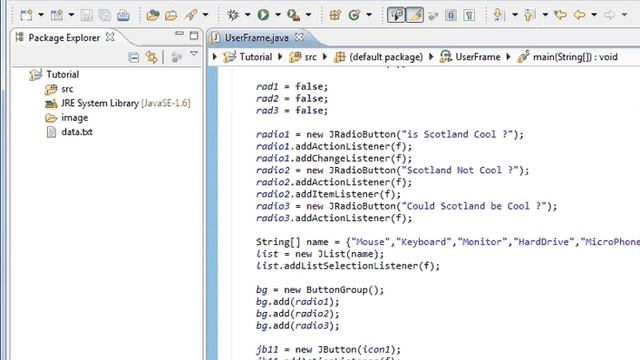This screenshot has height=360, width=640.
Task: Open the External Tools dropdown arrow
Action: (308, 15)
